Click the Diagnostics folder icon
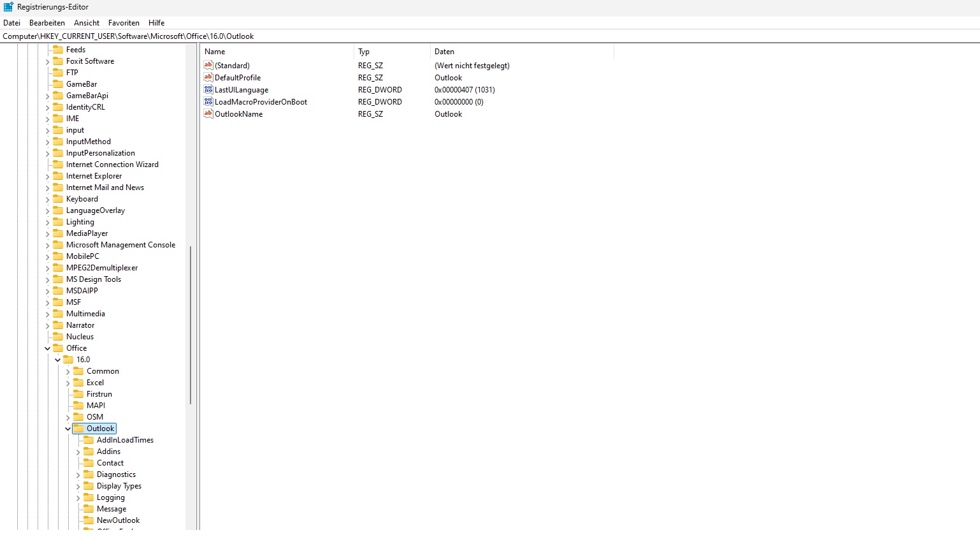Viewport: 980px width, 551px height. [89, 474]
